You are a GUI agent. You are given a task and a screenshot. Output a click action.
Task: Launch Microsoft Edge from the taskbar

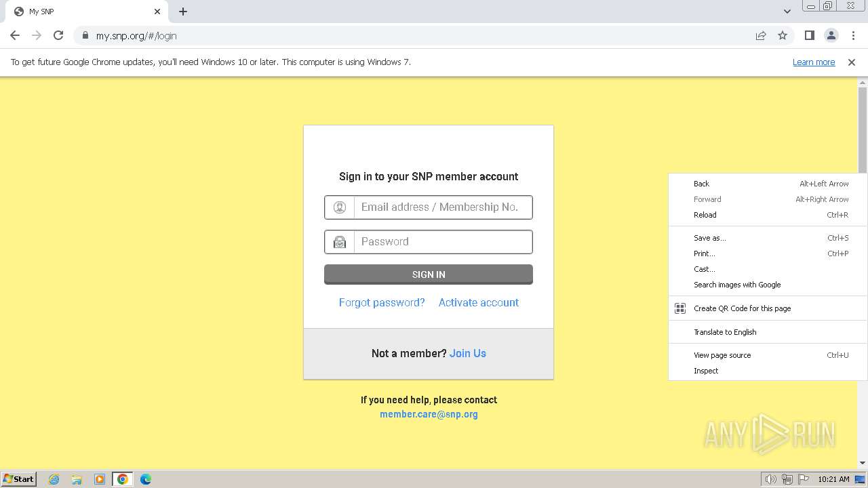(146, 479)
